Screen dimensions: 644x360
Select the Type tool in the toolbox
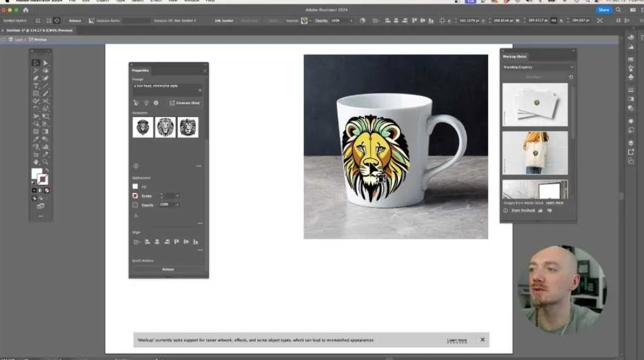36,86
